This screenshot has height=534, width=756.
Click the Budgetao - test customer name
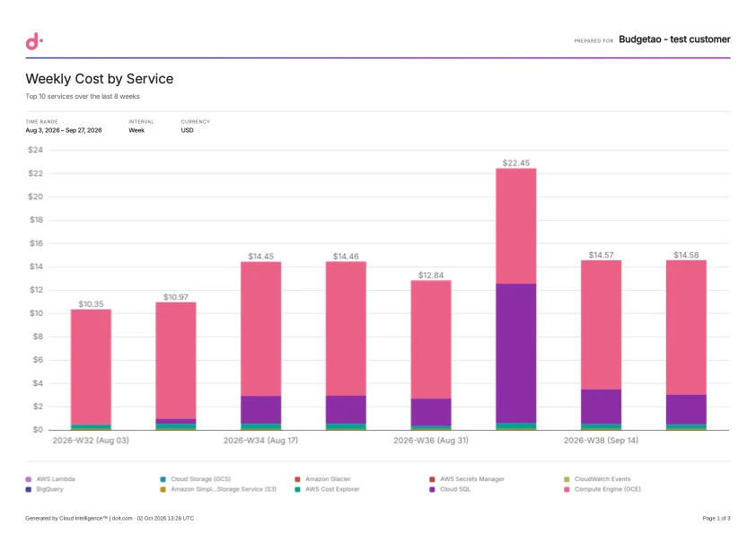(x=674, y=39)
